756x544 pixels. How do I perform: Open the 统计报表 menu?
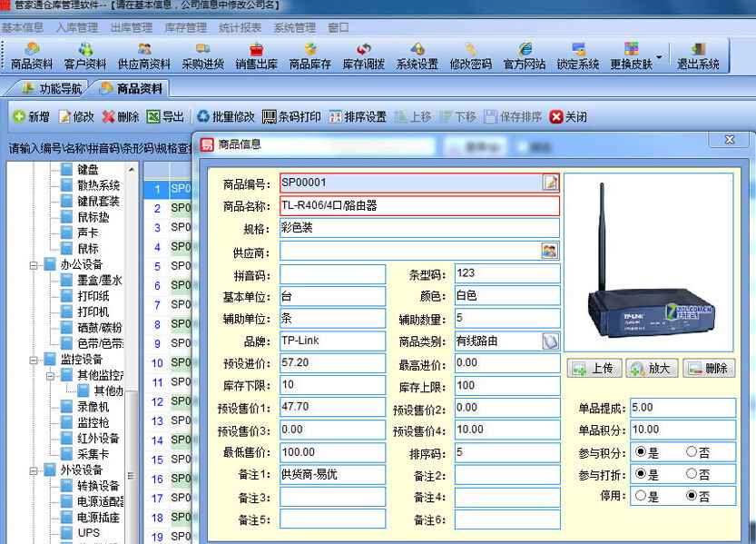coord(241,28)
